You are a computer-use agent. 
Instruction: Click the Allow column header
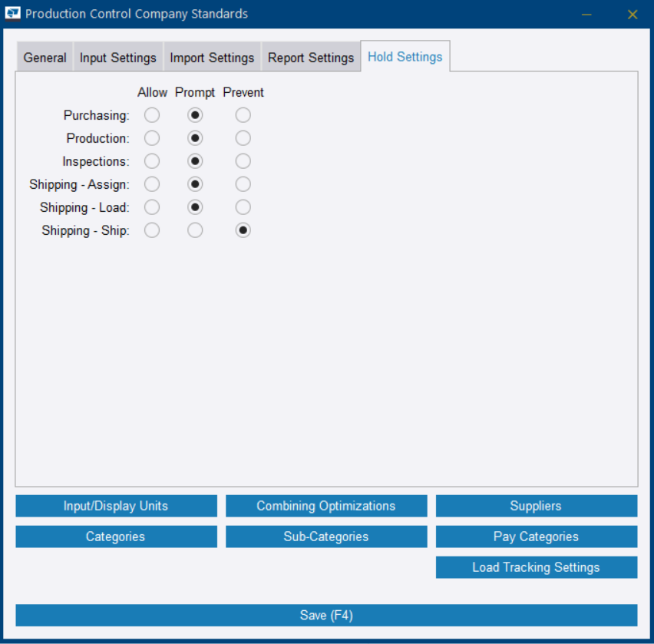click(152, 92)
